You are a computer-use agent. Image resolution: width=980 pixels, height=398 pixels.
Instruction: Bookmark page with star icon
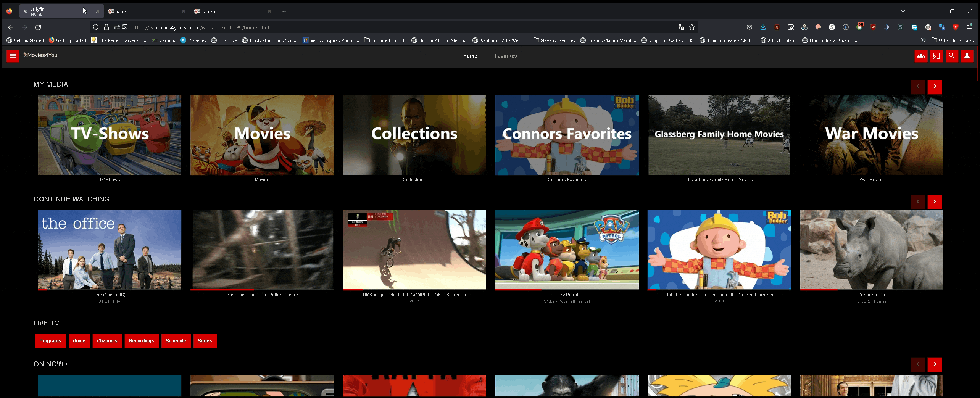point(692,27)
